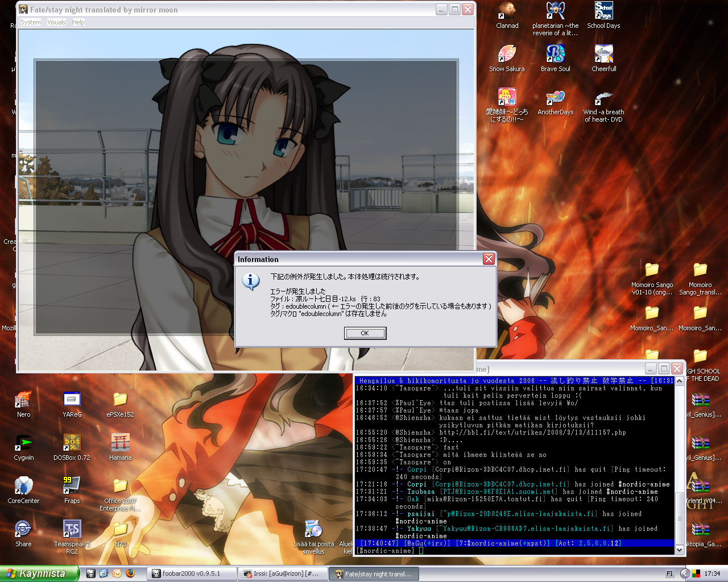Expand hidden system tray icons arrow
Viewport: 728px width, 582px height.
coord(685,574)
